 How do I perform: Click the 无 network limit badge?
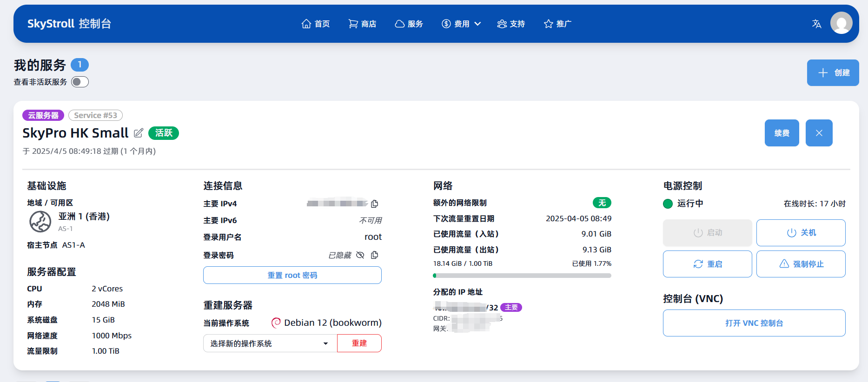click(602, 203)
